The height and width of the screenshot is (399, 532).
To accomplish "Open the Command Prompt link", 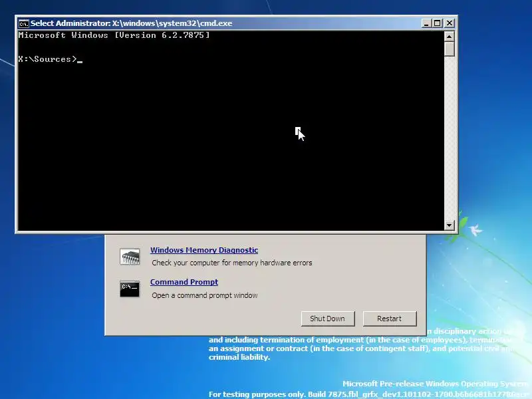I will (x=184, y=282).
